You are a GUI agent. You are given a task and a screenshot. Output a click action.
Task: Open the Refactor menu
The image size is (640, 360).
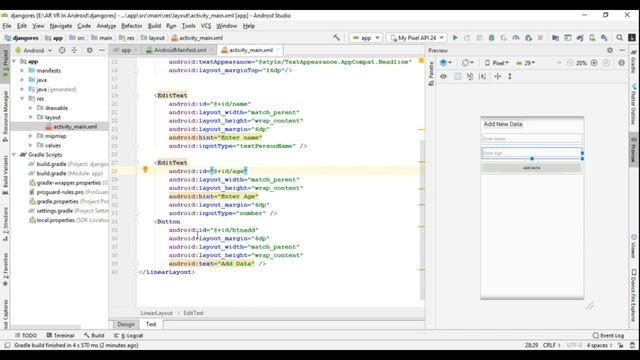click(x=131, y=26)
